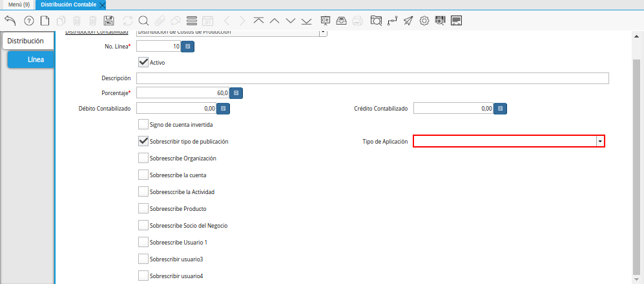Uncheck the Activo checkbox

point(143,62)
